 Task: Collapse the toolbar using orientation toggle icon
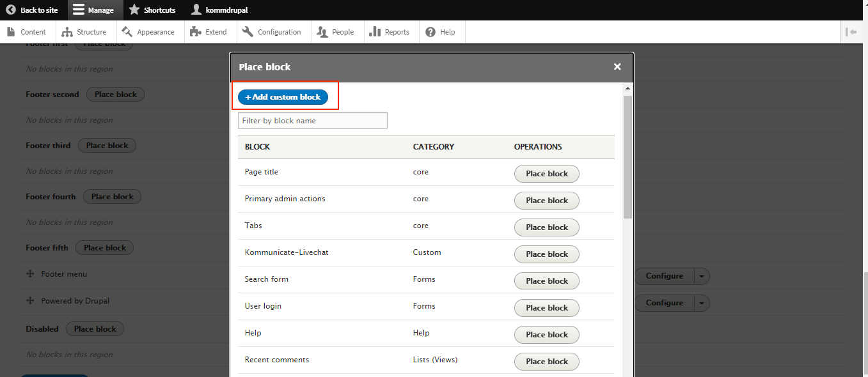(851, 32)
